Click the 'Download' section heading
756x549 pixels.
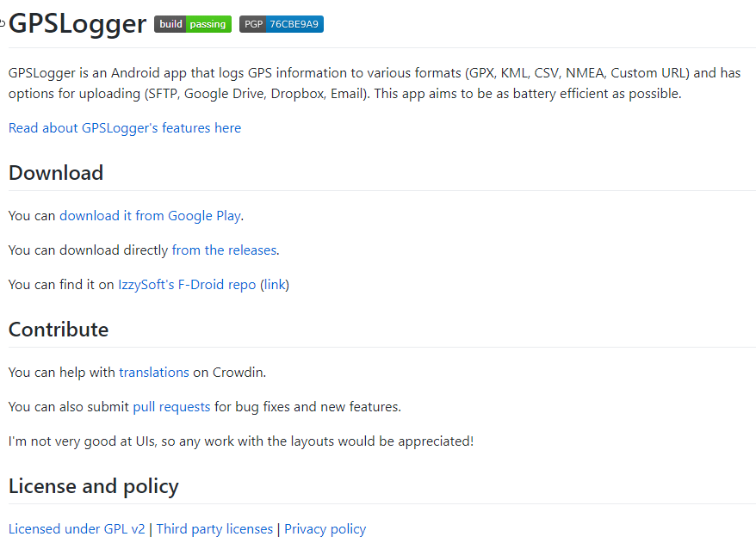pyautogui.click(x=56, y=173)
